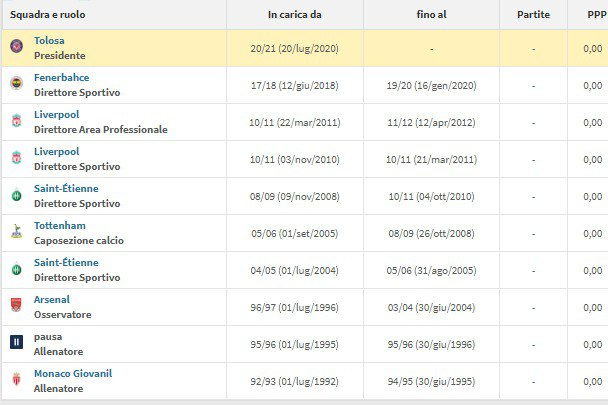
Task: Select the '19/20 (16/gen/2020)' date cell
Action: [x=431, y=86]
